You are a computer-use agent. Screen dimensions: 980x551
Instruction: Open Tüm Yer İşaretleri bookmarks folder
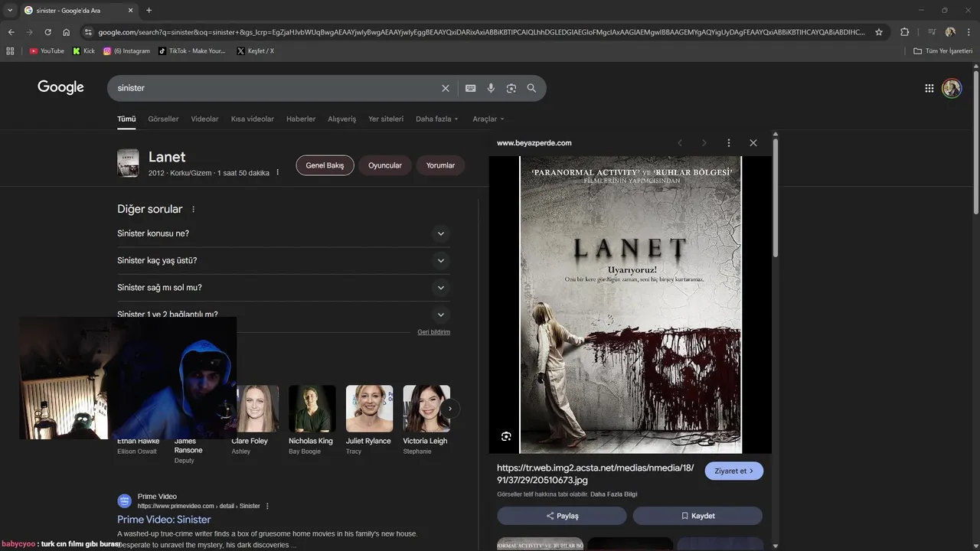(942, 51)
